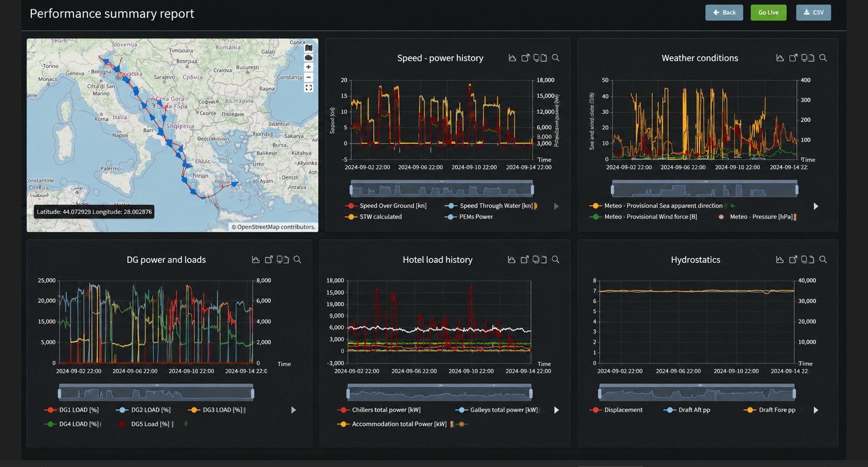This screenshot has width=868, height=467.
Task: Expand next legend page in Weather conditions
Action: (x=816, y=207)
